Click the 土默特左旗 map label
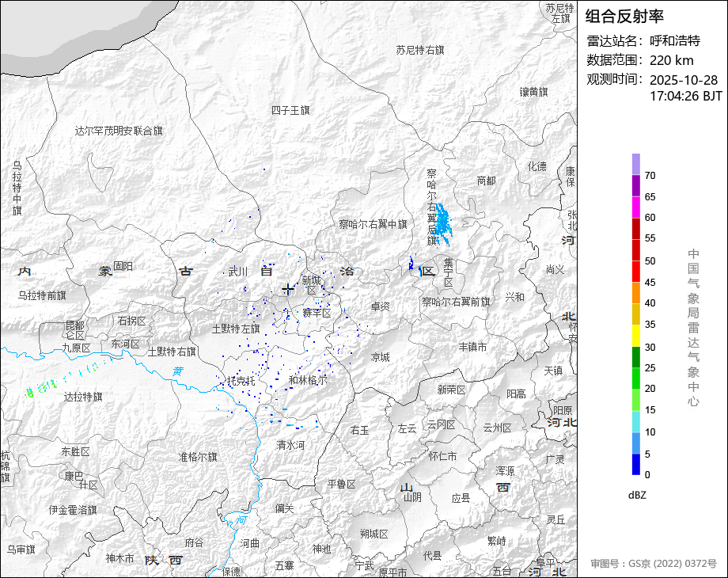Viewport: 728px width, 578px height. click(236, 329)
